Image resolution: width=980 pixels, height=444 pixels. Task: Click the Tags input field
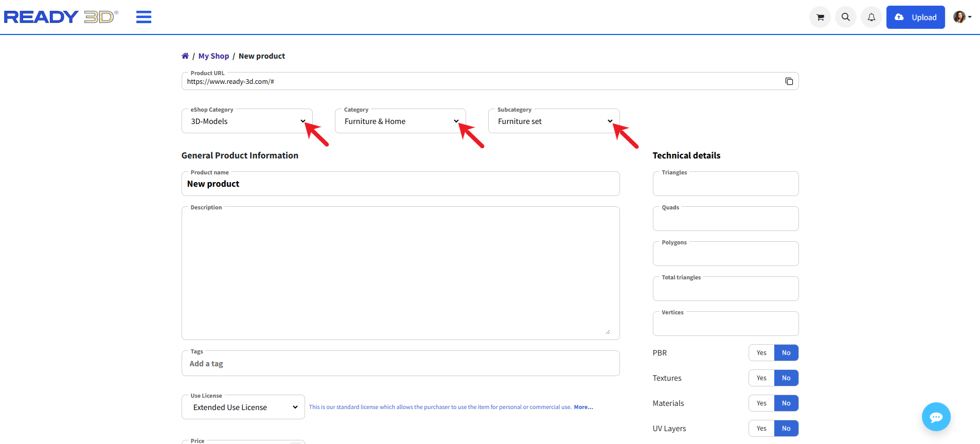[400, 363]
